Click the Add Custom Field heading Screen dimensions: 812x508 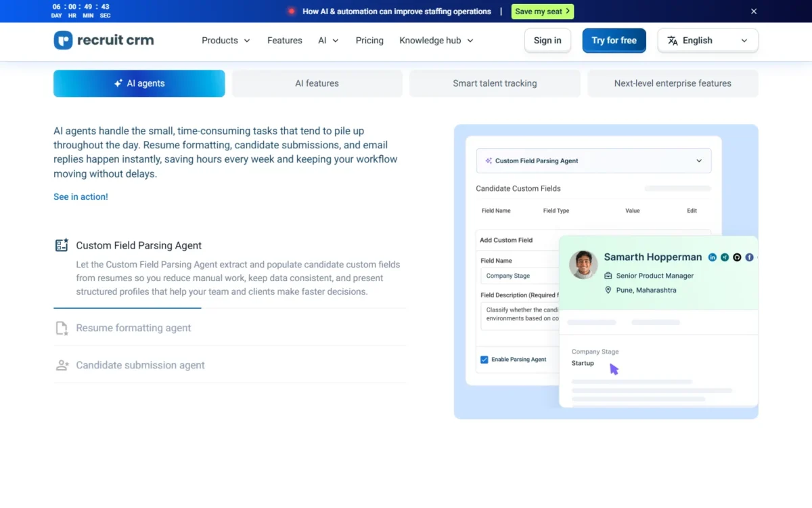coord(506,240)
